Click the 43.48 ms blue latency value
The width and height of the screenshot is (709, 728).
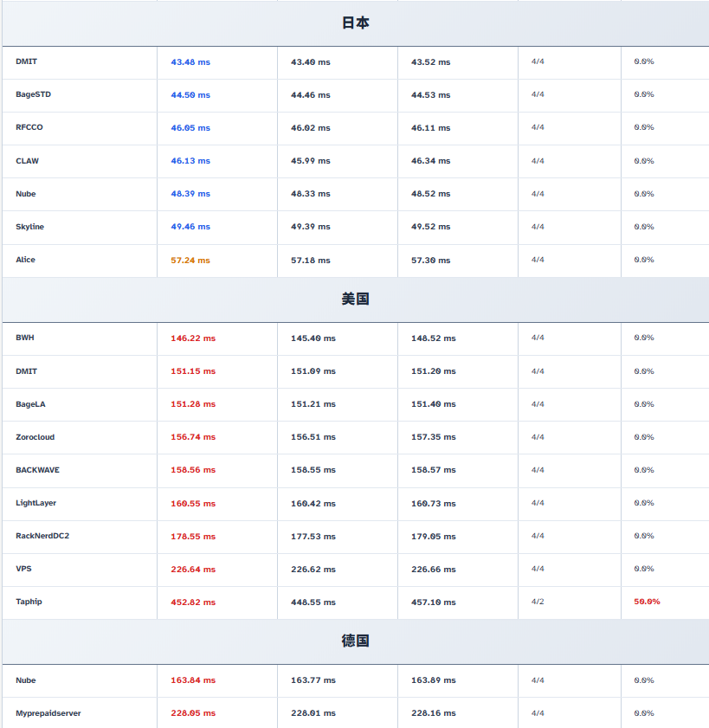(190, 62)
